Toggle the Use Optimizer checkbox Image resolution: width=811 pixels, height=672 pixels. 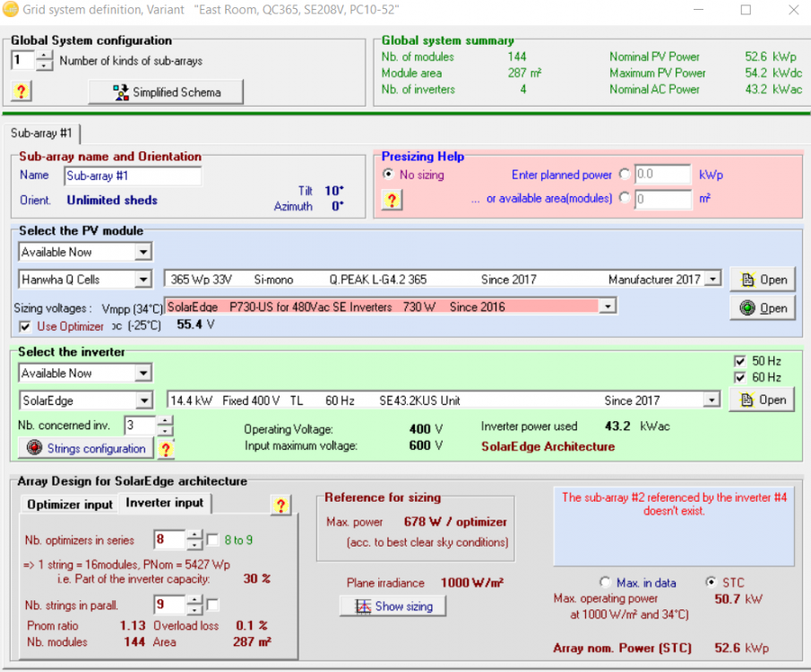24,326
